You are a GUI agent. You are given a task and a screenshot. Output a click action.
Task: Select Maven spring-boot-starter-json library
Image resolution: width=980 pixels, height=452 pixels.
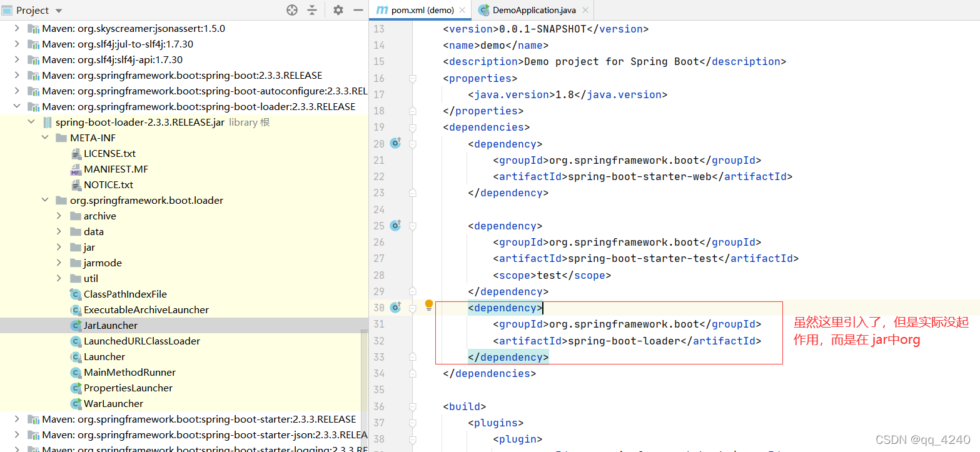point(205,435)
